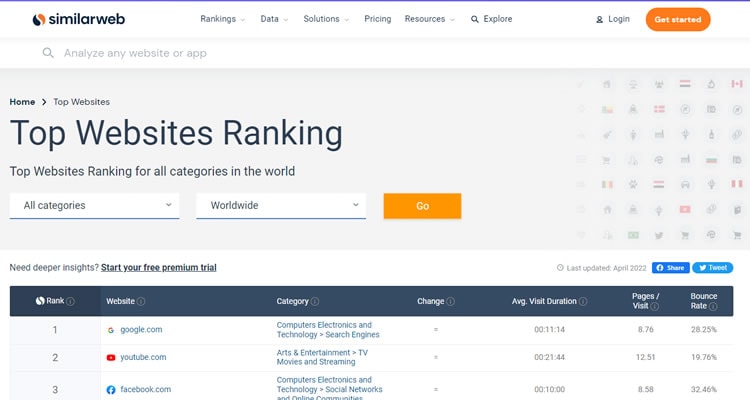Open the google.com link
750x400 pixels.
(141, 330)
